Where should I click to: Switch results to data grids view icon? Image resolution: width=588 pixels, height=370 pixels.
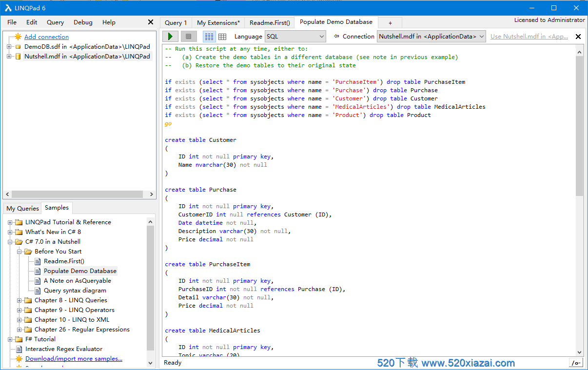click(222, 37)
